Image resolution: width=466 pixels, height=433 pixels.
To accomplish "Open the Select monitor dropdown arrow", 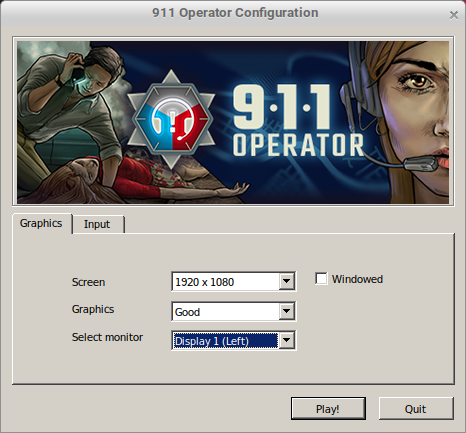I will click(286, 340).
